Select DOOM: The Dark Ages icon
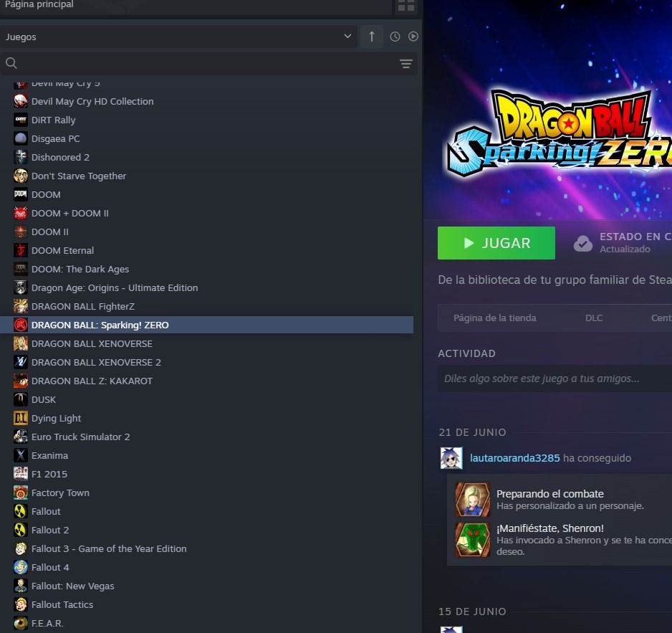Image resolution: width=672 pixels, height=633 pixels. point(21,270)
